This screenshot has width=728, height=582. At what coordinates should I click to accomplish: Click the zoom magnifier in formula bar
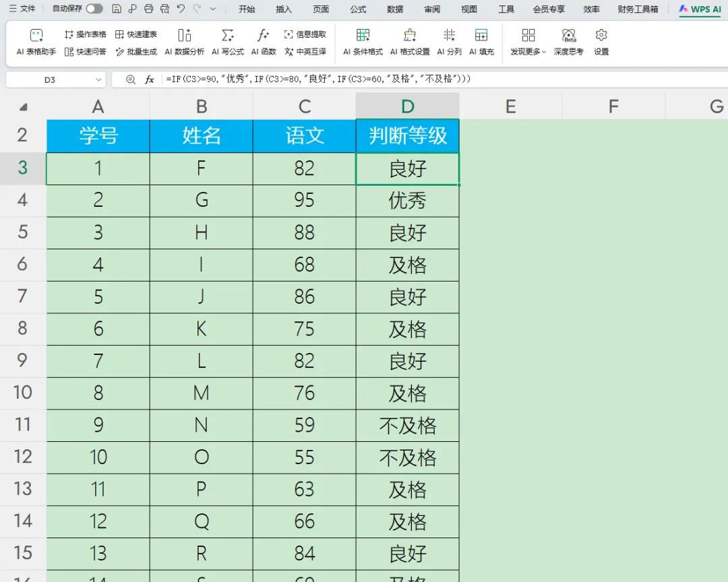131,79
